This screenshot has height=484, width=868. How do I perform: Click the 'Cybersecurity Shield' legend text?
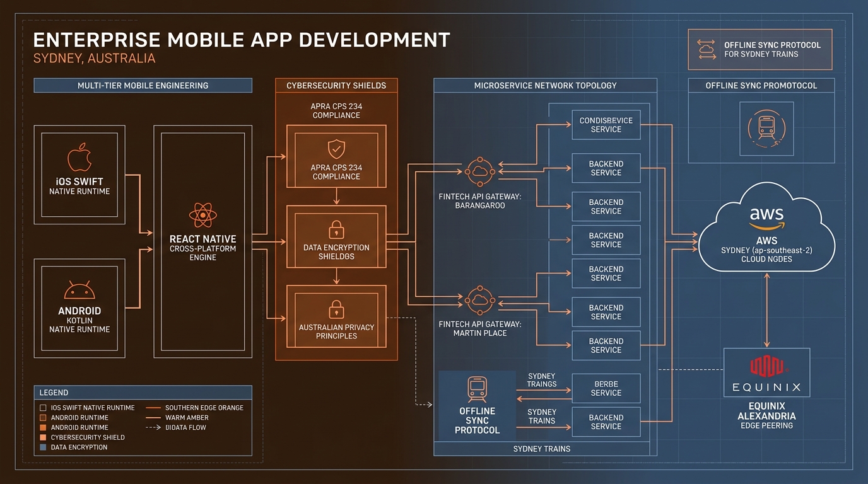point(88,437)
